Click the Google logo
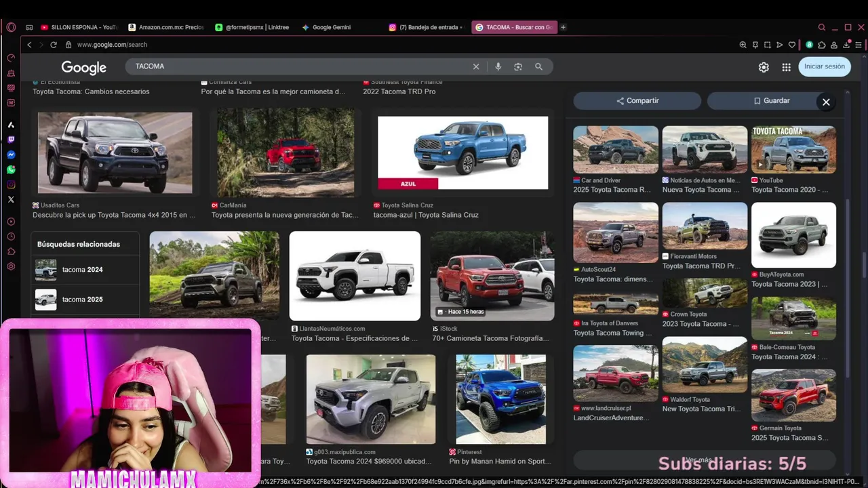 tap(83, 67)
